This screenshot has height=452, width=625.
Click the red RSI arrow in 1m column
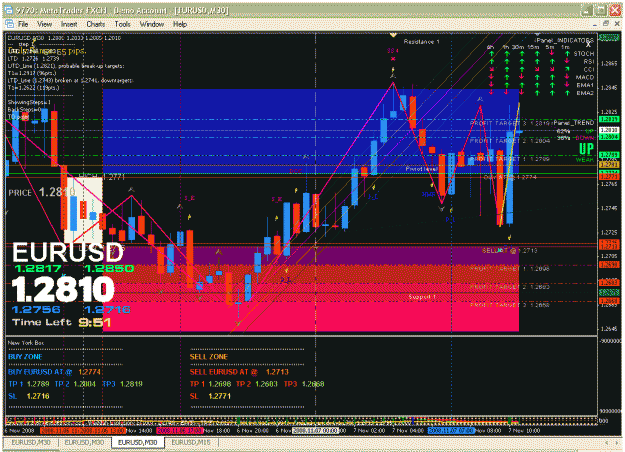click(x=567, y=61)
